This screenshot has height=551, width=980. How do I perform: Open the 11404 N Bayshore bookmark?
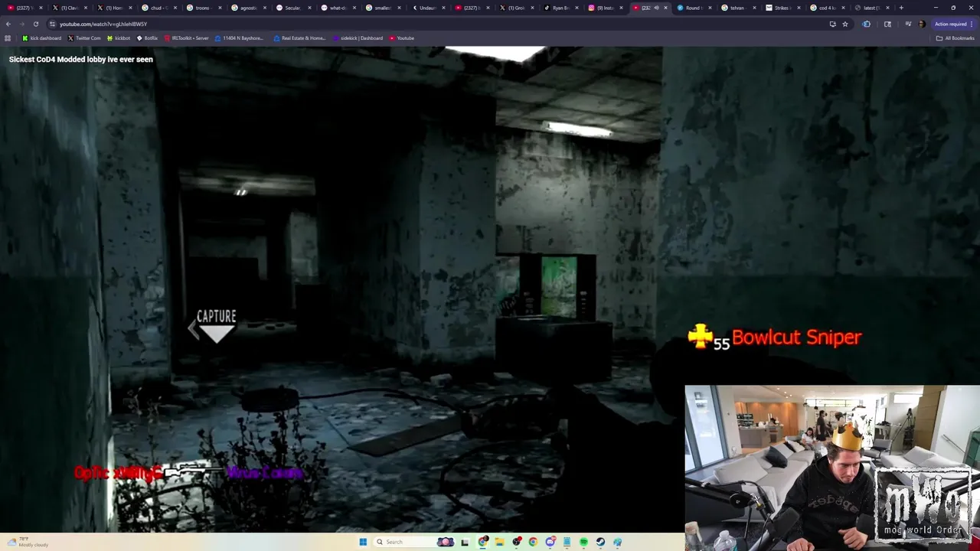pyautogui.click(x=239, y=38)
